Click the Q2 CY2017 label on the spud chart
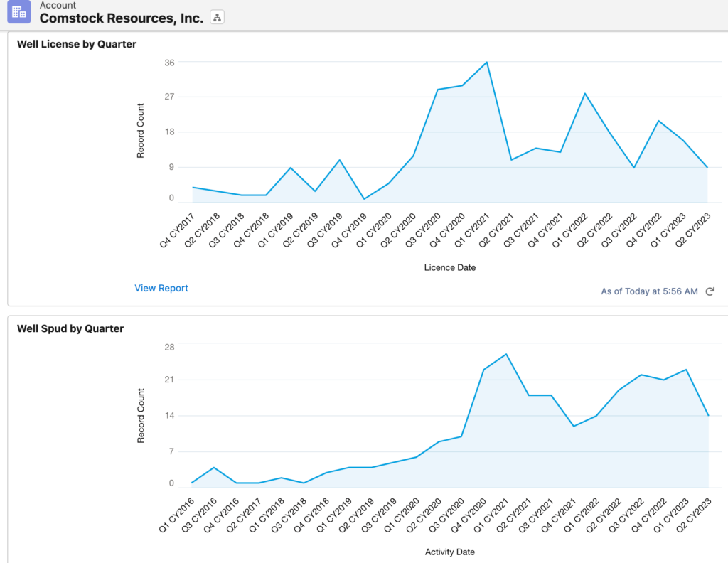This screenshot has height=563, width=728. coord(244,515)
